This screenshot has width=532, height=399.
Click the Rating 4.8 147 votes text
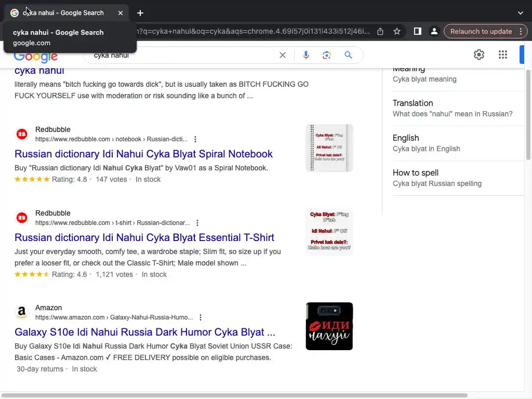point(89,179)
